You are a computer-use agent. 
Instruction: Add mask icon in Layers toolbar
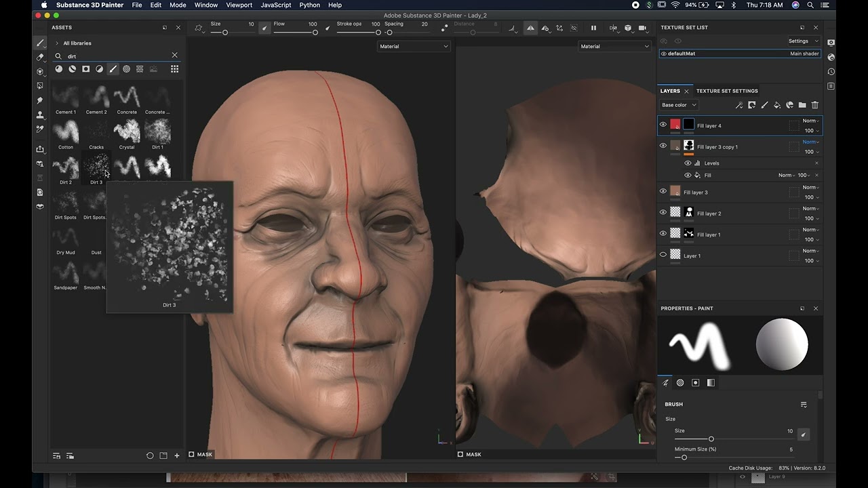(x=752, y=105)
